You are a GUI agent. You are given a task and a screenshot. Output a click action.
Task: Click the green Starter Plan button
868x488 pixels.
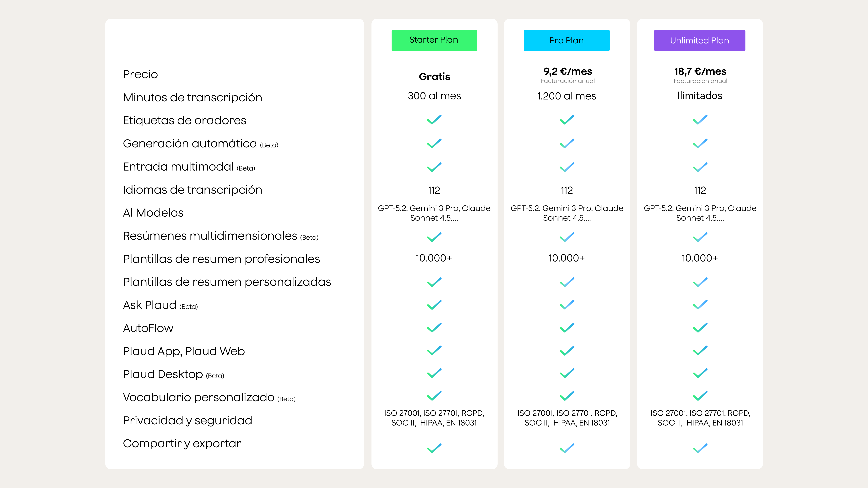tap(434, 40)
